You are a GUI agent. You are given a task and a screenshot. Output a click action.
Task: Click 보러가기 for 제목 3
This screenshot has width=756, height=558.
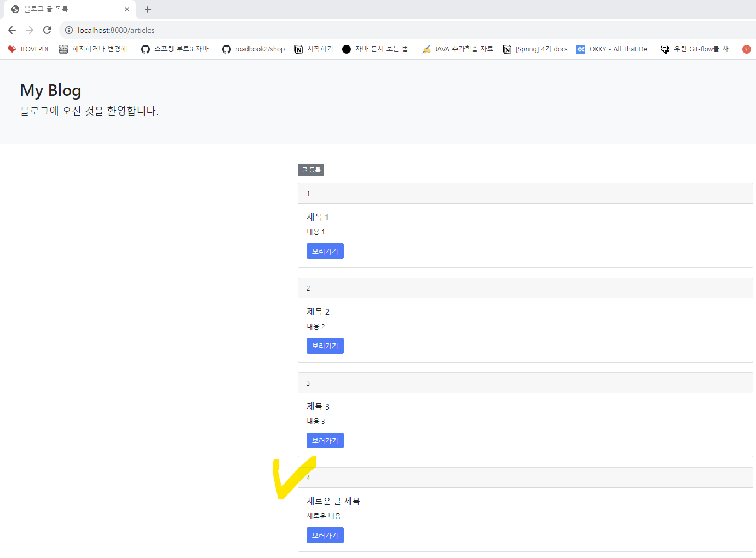click(325, 441)
